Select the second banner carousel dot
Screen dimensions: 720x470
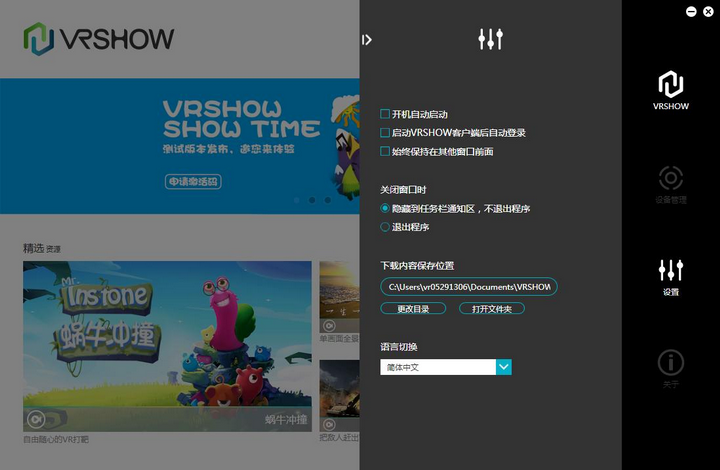click(312, 200)
